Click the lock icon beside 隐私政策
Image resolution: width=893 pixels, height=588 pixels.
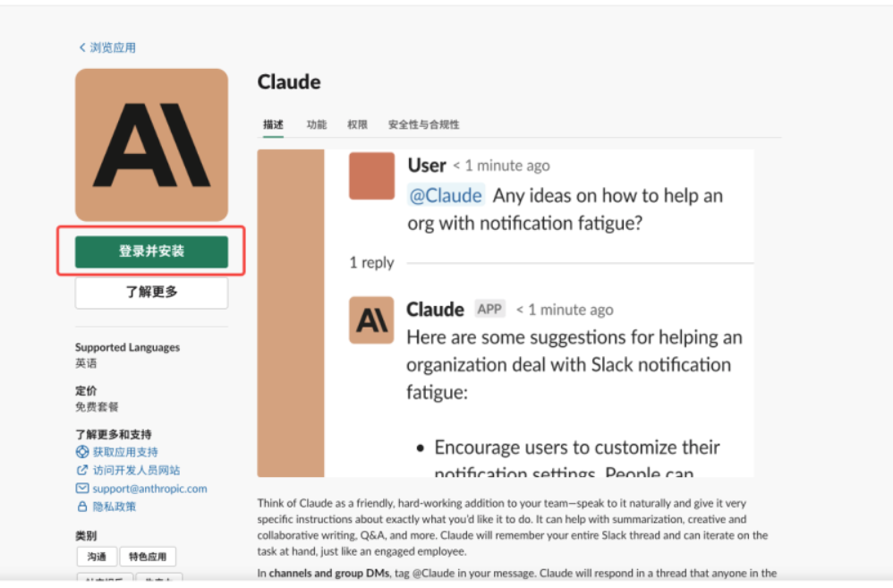coord(82,507)
